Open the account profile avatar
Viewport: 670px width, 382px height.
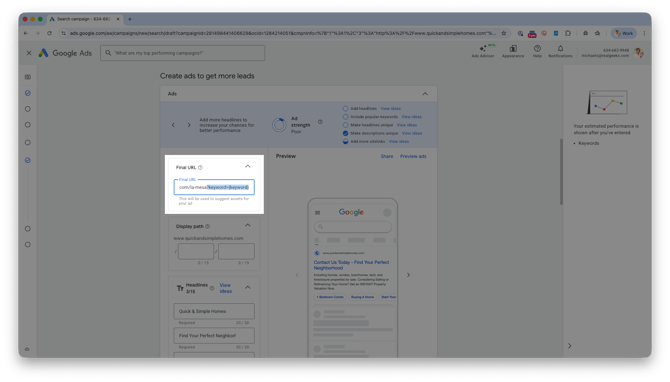(x=639, y=53)
